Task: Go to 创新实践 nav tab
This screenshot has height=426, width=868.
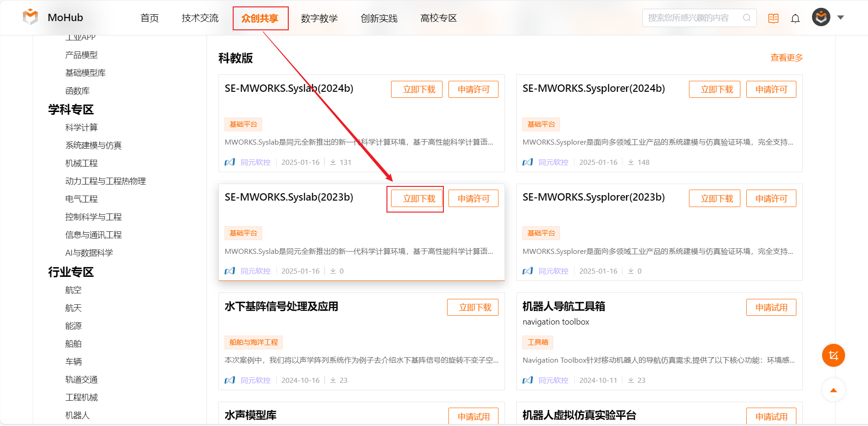Action: tap(379, 18)
